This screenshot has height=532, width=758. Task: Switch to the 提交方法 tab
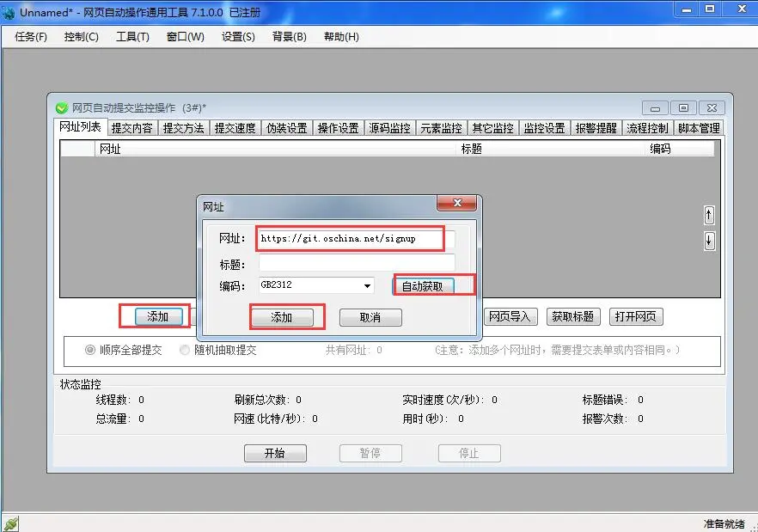click(x=184, y=128)
